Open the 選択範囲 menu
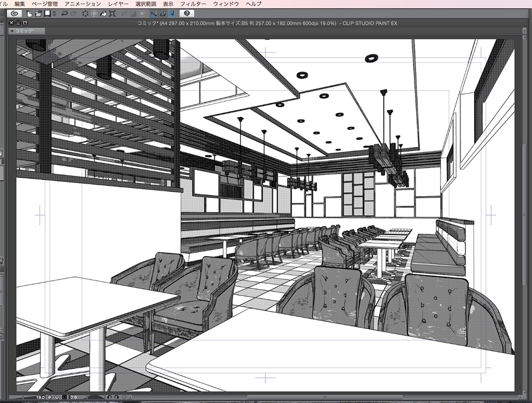532x403 pixels. (146, 4)
